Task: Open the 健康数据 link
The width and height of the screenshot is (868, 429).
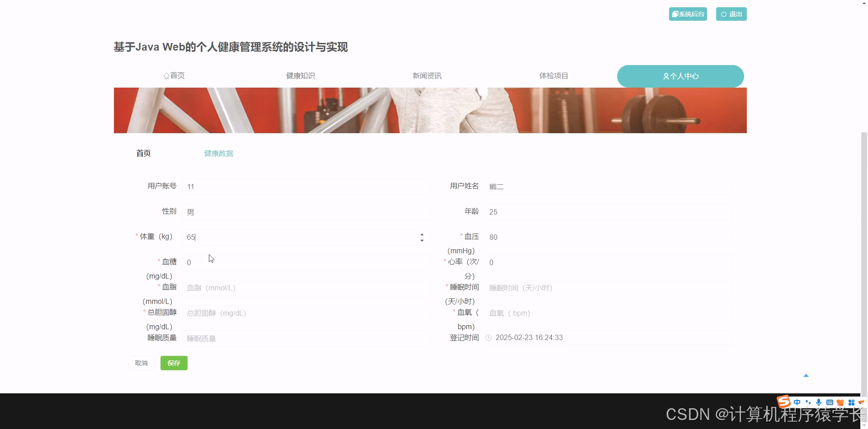Action: pyautogui.click(x=218, y=153)
